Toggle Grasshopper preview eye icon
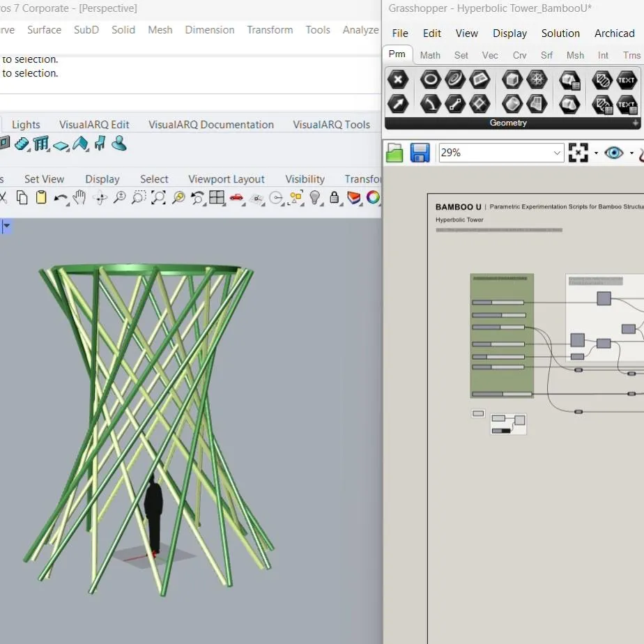 [613, 153]
